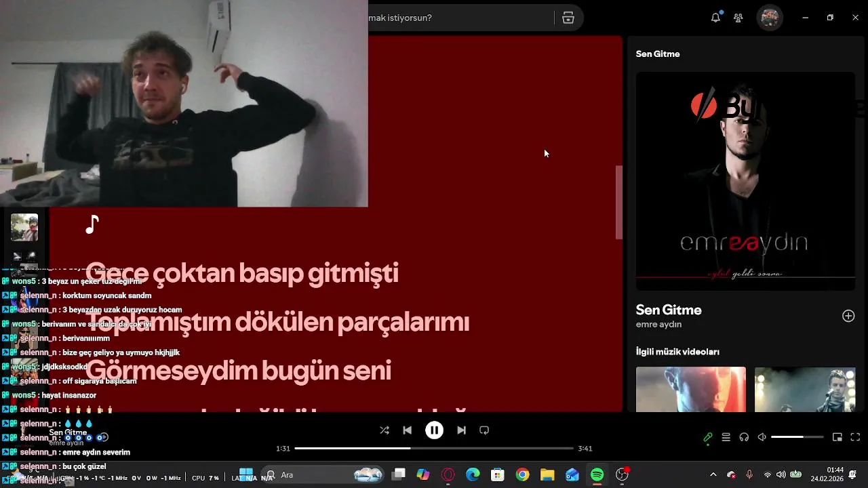
Task: Skip to the next track
Action: [461, 430]
